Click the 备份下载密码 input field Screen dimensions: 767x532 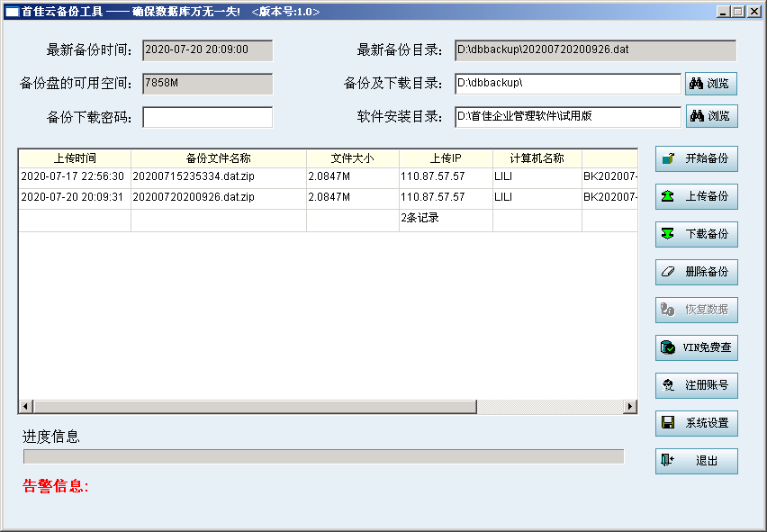pos(207,117)
